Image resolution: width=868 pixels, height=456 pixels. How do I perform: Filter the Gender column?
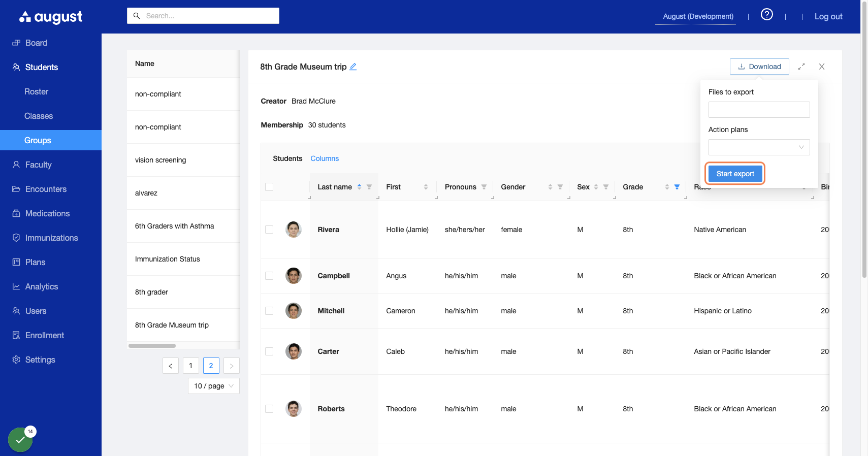coord(560,187)
